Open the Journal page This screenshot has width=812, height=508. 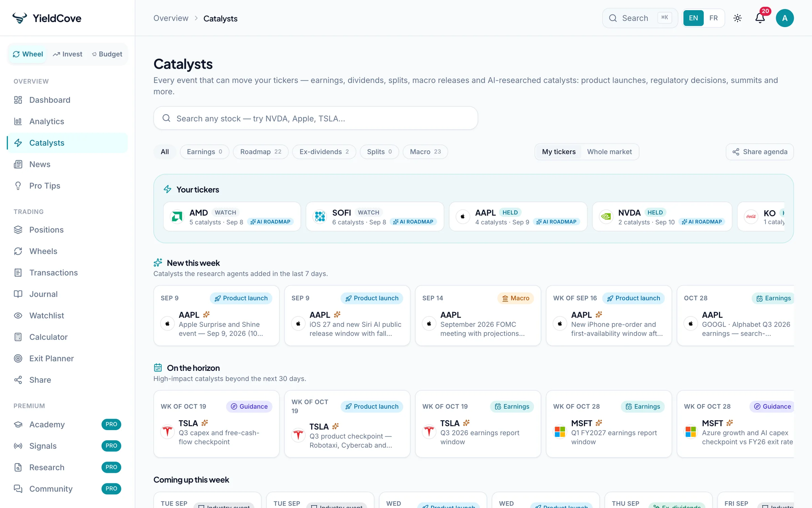click(x=67, y=294)
